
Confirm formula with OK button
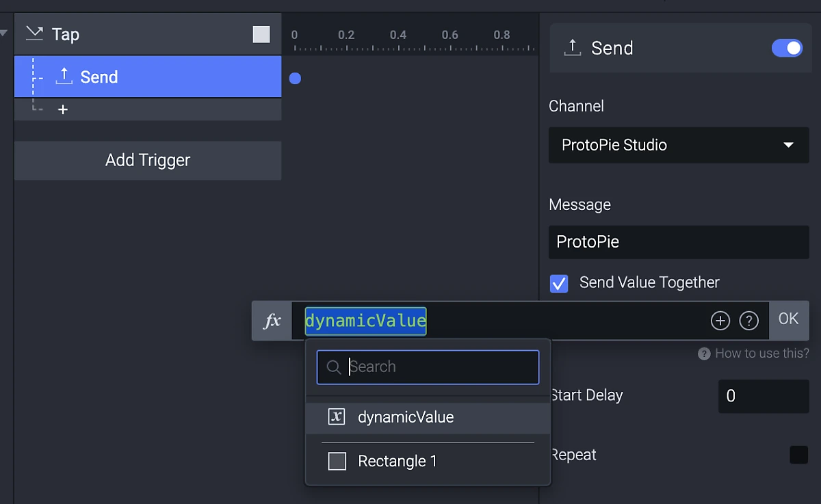[x=789, y=319]
